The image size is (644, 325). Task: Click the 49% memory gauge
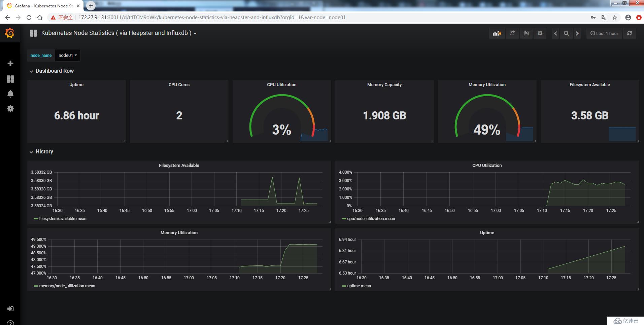[487, 116]
